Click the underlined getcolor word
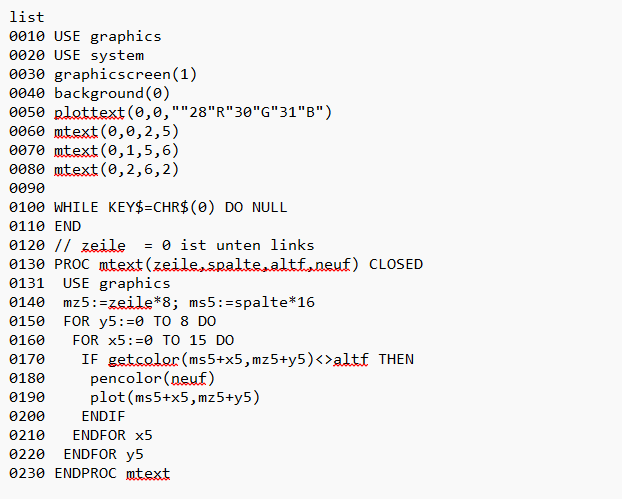 [x=144, y=359]
